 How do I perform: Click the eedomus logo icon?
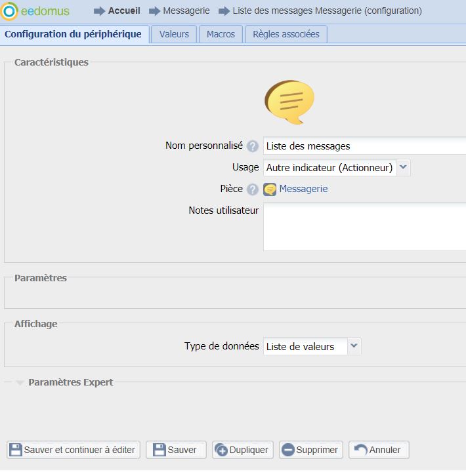click(10, 11)
